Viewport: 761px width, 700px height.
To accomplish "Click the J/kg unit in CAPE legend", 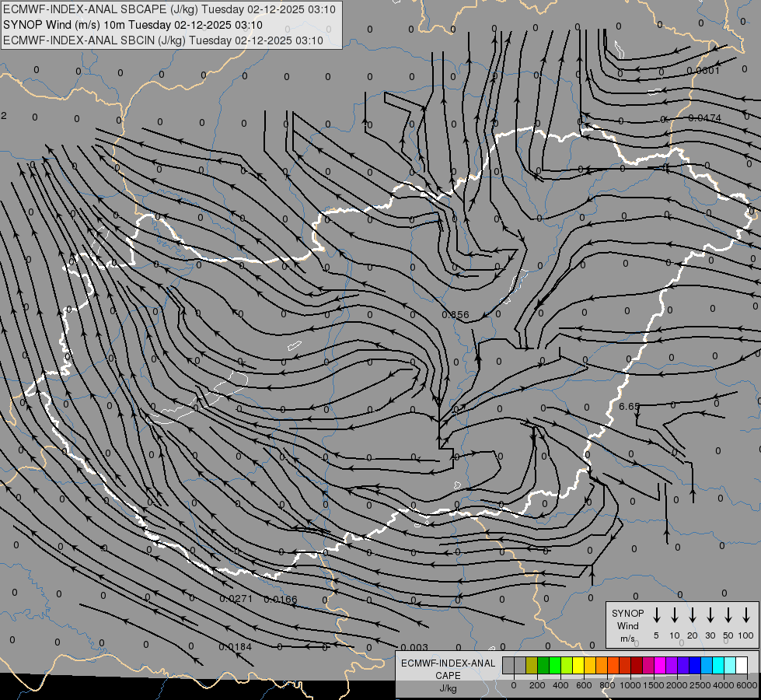I will (448, 689).
